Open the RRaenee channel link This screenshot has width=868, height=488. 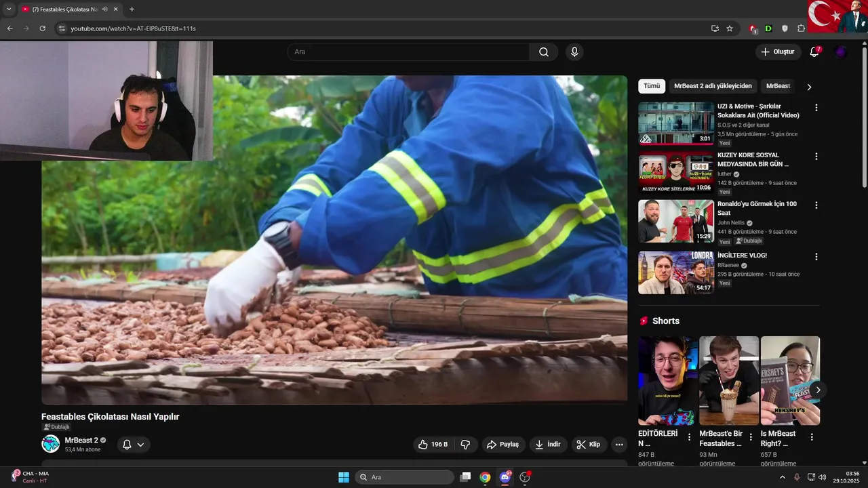[x=728, y=265]
